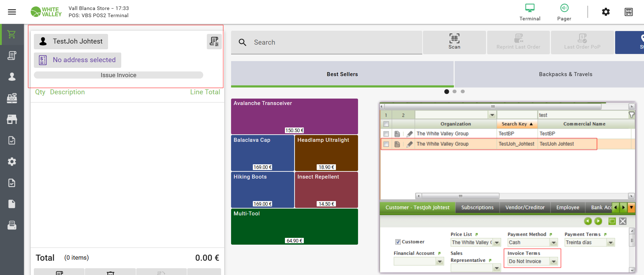This screenshot has width=644, height=275.
Task: Open the cash register sidebar icon
Action: click(x=12, y=98)
